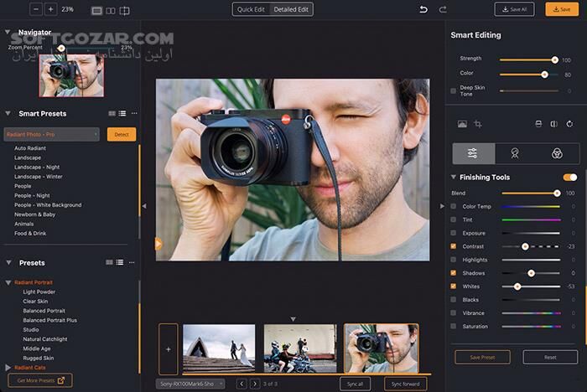Collapse the Finishing Tools section
Screen dimensions: 587x392
click(x=454, y=177)
